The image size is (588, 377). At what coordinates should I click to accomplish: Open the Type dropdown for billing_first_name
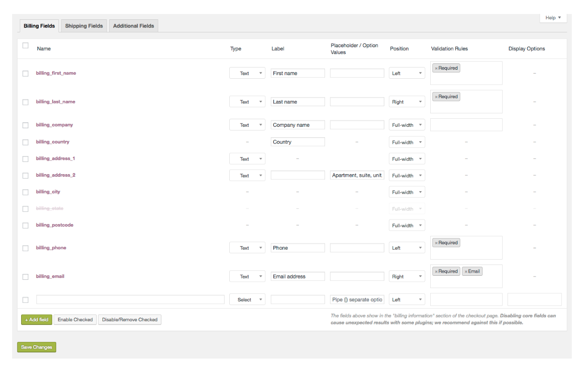[x=247, y=73]
